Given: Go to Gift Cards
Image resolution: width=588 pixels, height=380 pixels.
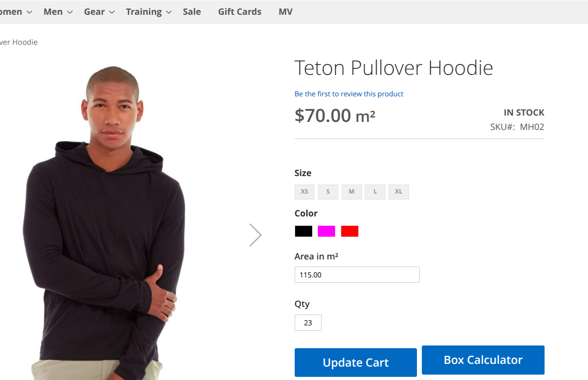Looking at the screenshot, I should coord(240,12).
